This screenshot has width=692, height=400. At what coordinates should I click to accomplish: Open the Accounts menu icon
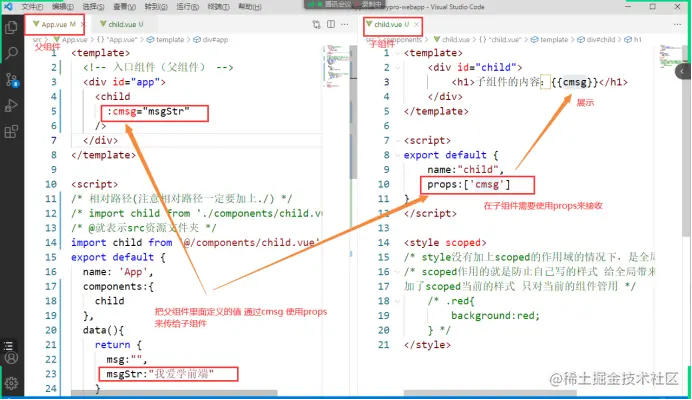[11, 358]
